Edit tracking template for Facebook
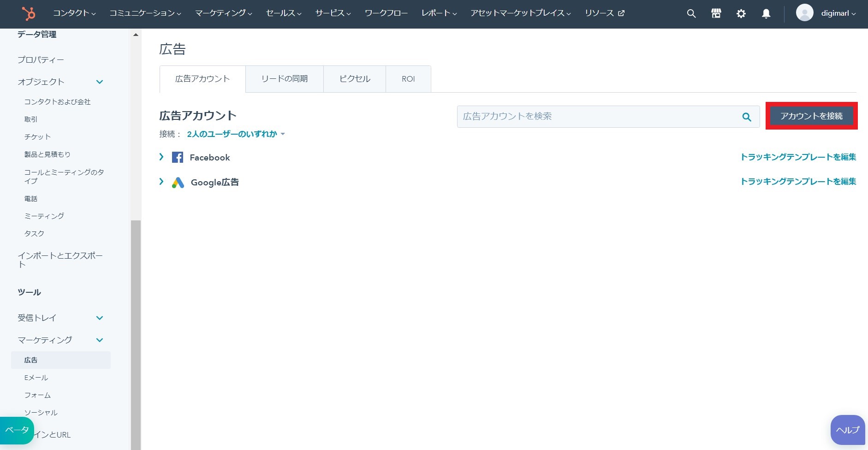Viewport: 868px width, 450px height. (798, 157)
